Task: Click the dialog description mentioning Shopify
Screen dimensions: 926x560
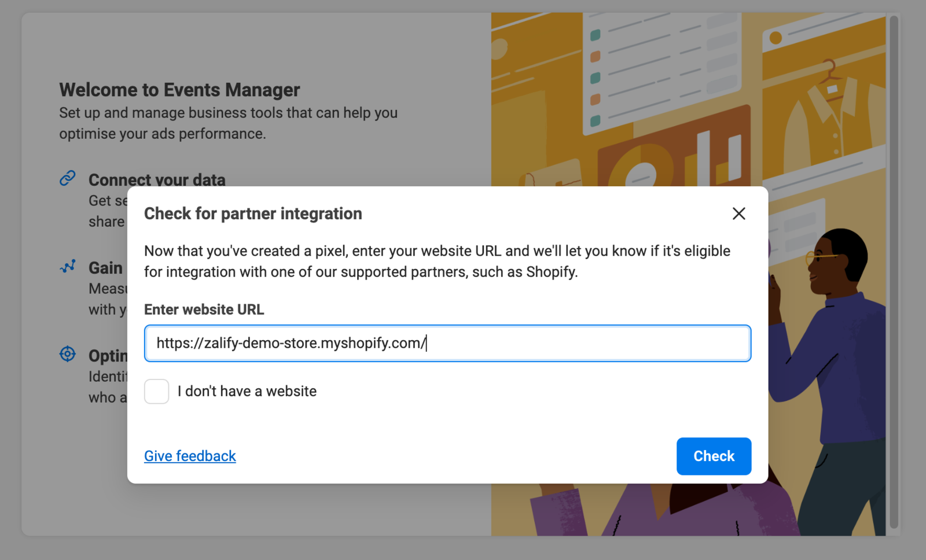Action: 437,261
